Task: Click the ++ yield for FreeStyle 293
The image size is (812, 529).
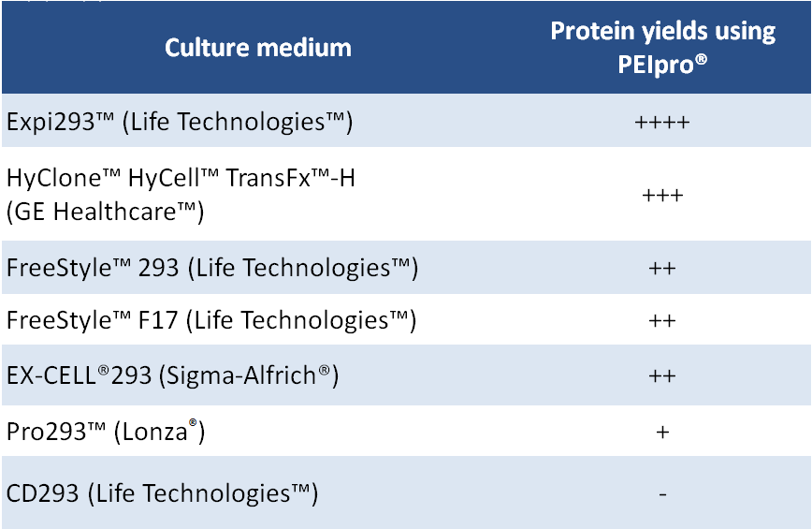Action: click(662, 269)
